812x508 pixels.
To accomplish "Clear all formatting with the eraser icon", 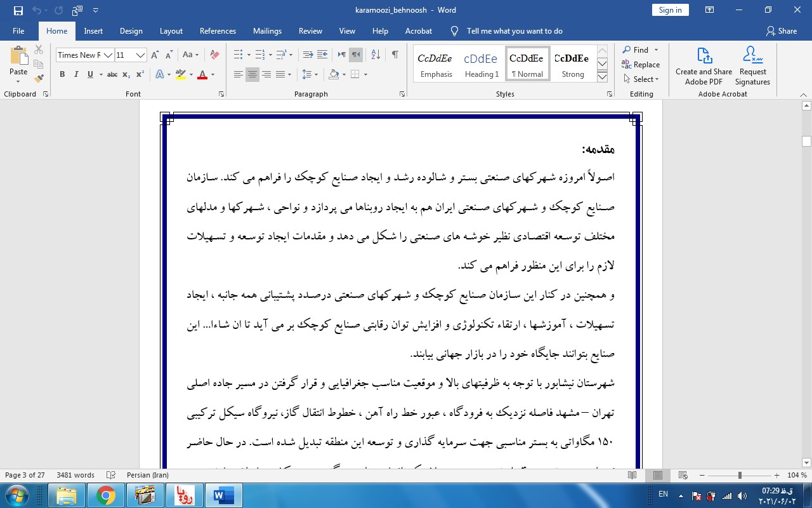I will click(214, 55).
